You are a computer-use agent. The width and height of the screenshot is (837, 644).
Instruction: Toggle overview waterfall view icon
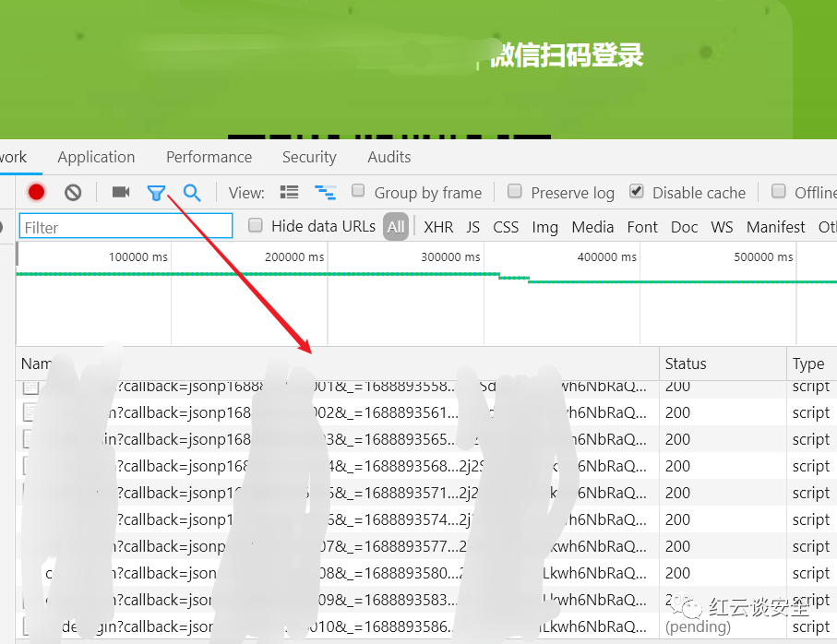[x=325, y=192]
